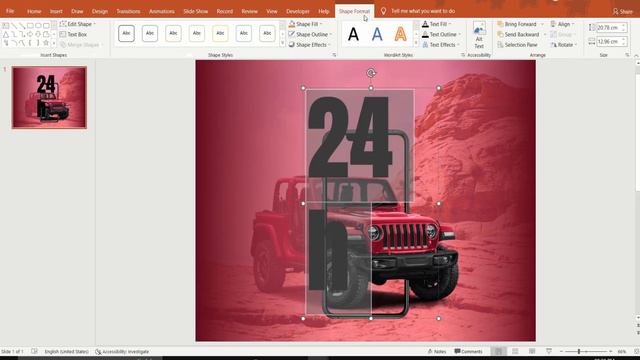The width and height of the screenshot is (640, 360).
Task: Open the Review ribbon tab
Action: (x=249, y=11)
